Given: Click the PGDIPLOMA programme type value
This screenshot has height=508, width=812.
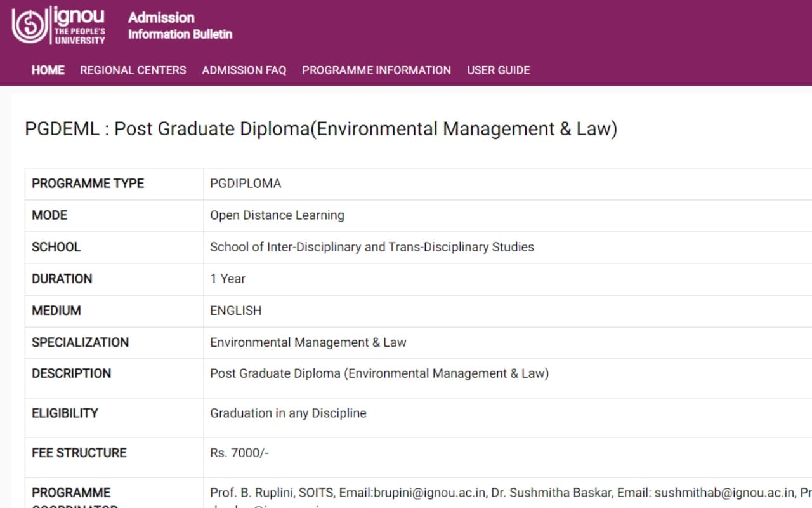Looking at the screenshot, I should [246, 184].
